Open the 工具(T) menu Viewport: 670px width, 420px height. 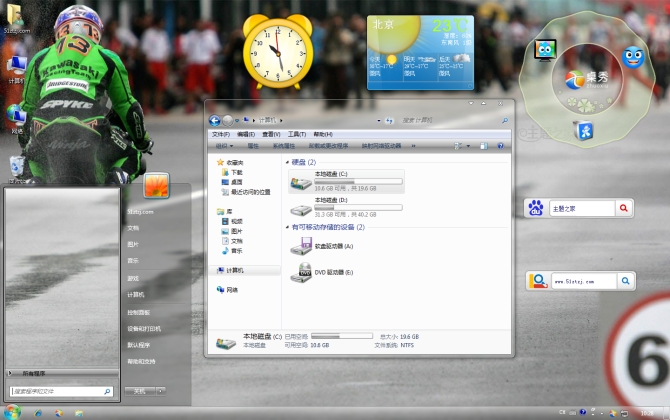pyautogui.click(x=297, y=134)
